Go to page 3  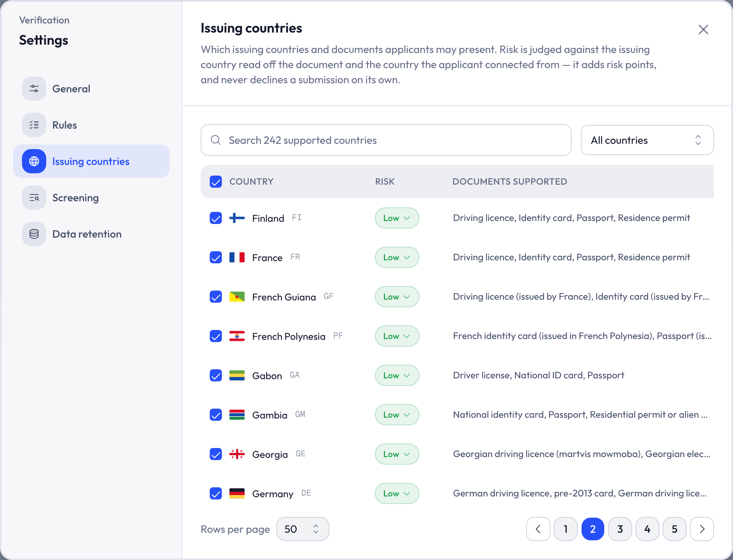(620, 529)
